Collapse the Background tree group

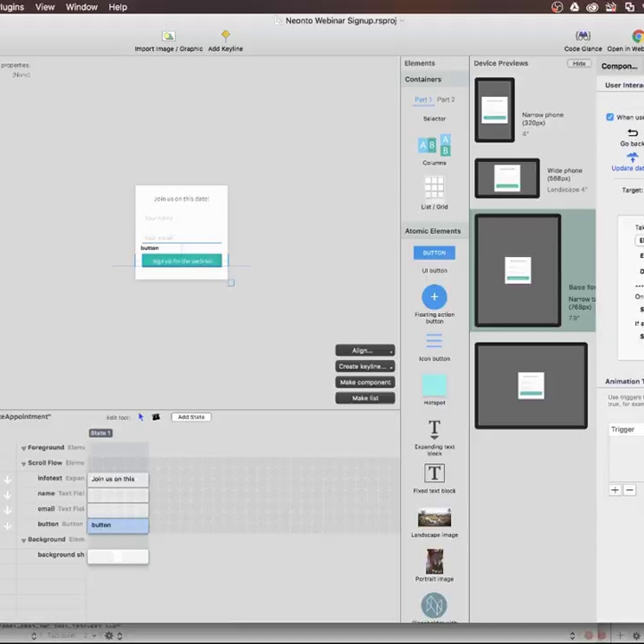tap(23, 540)
